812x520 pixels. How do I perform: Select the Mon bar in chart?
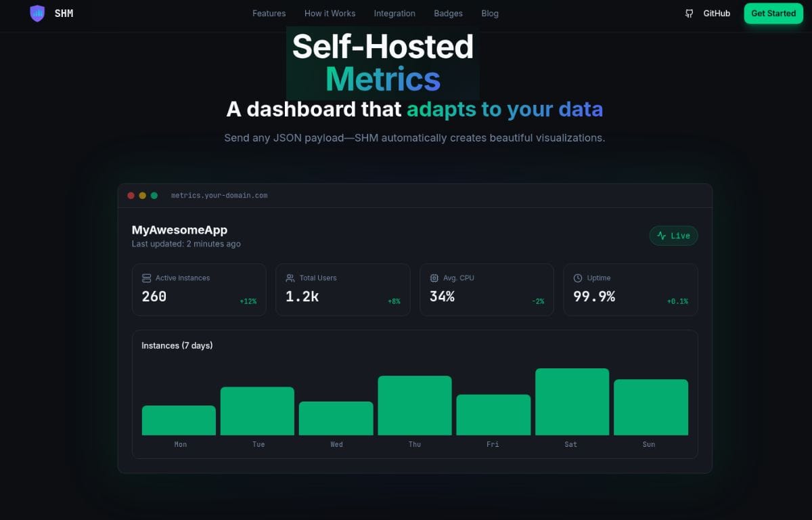179,420
